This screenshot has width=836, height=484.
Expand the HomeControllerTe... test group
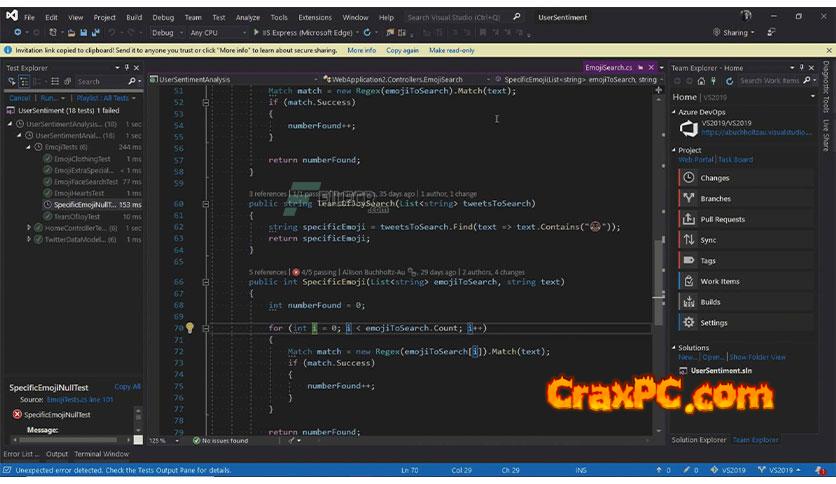[x=29, y=228]
